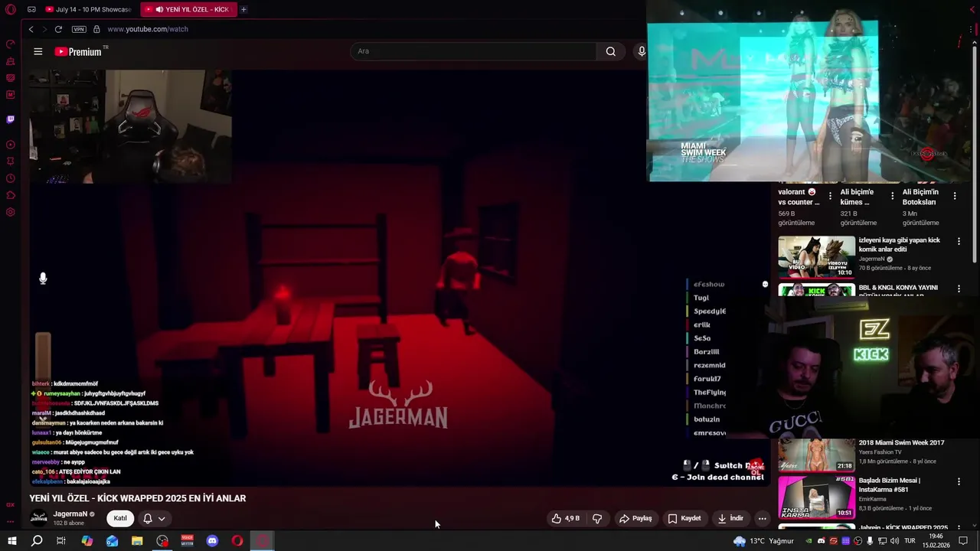The height and width of the screenshot is (551, 980).
Task: Open options for izleyeni kaya gibi yapan video
Action: (959, 241)
